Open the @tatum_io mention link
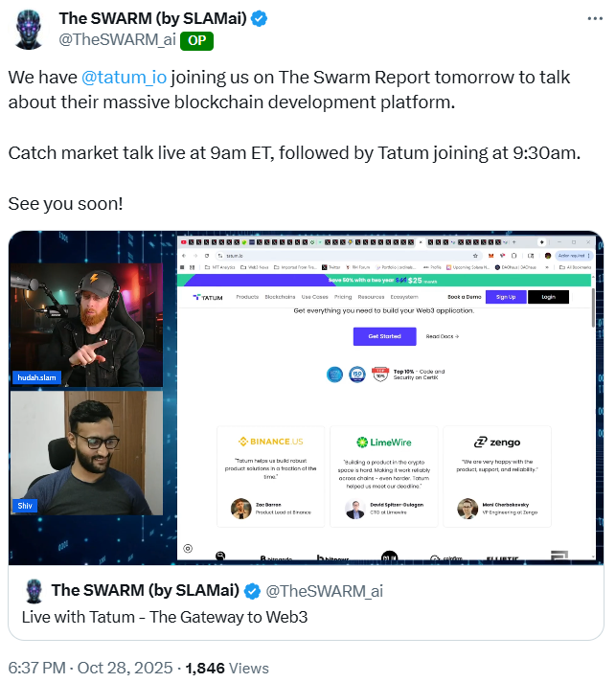The image size is (616, 682). (124, 78)
